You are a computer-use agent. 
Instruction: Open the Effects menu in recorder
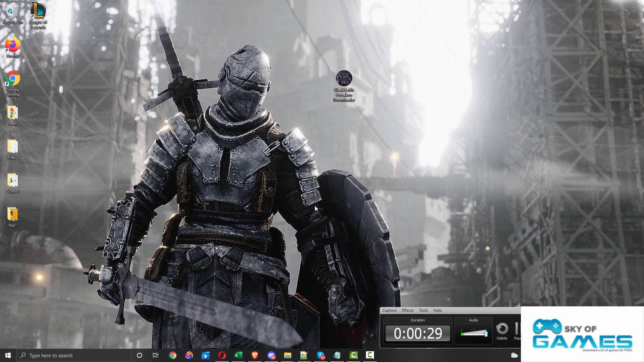click(407, 310)
